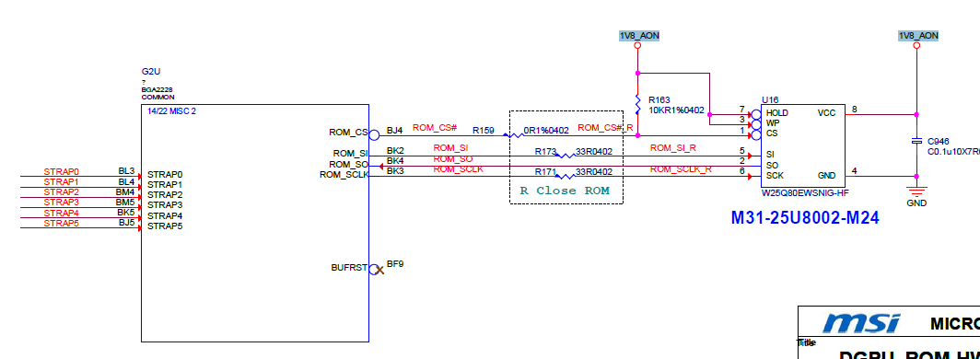Select the M31-25U8002-M24 blue label

(805, 217)
